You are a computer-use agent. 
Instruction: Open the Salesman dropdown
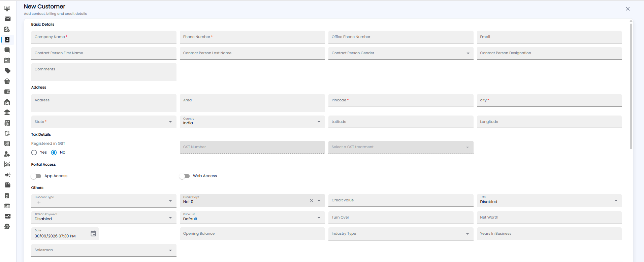104,250
